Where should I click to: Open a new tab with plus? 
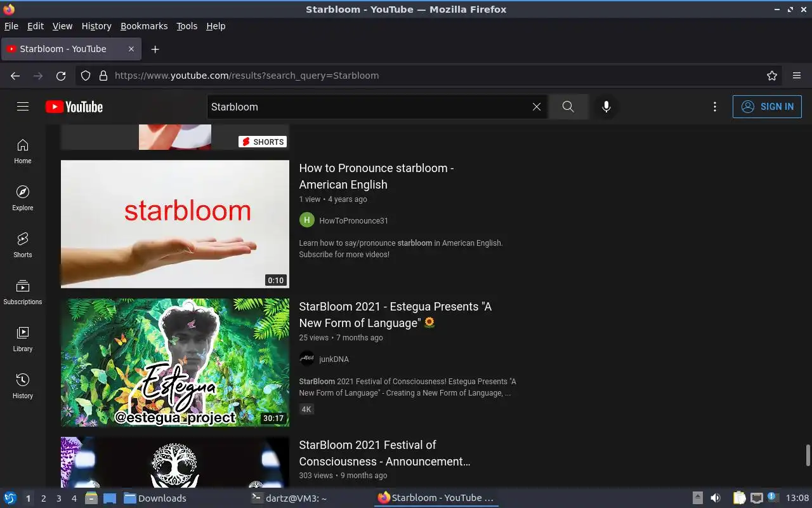coord(155,49)
